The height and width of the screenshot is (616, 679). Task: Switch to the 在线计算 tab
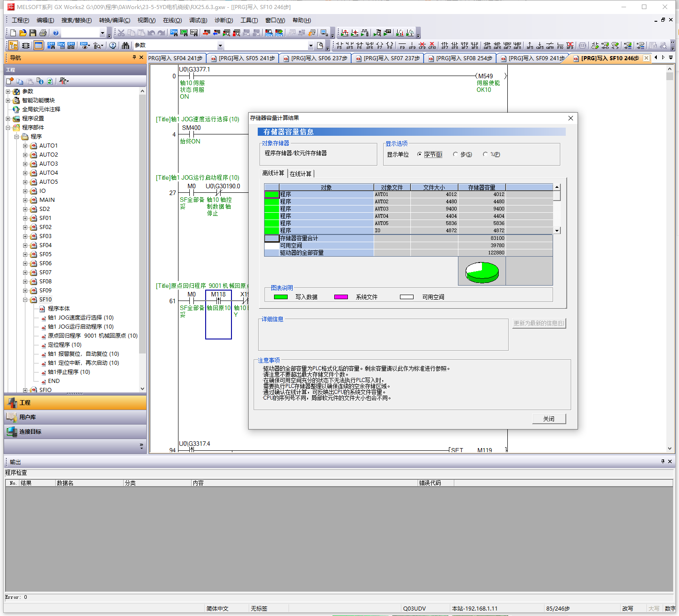click(x=300, y=174)
